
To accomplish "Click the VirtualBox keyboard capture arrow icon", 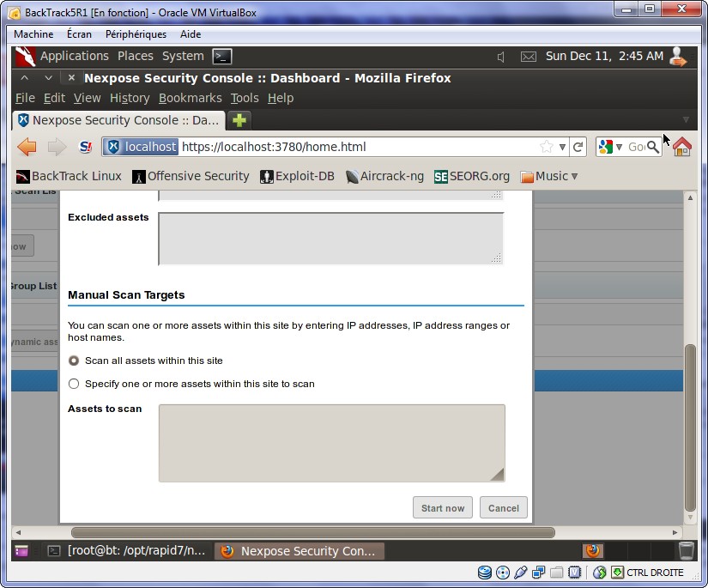I will [x=617, y=573].
